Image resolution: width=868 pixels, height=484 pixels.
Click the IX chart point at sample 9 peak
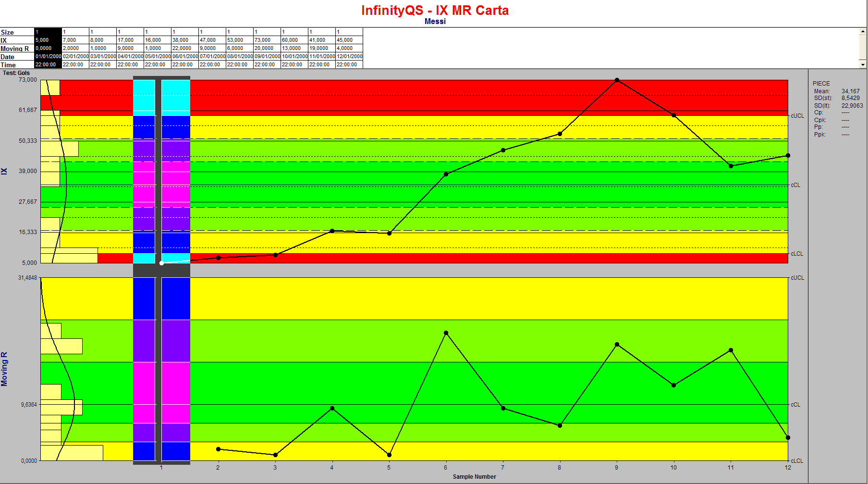point(617,80)
